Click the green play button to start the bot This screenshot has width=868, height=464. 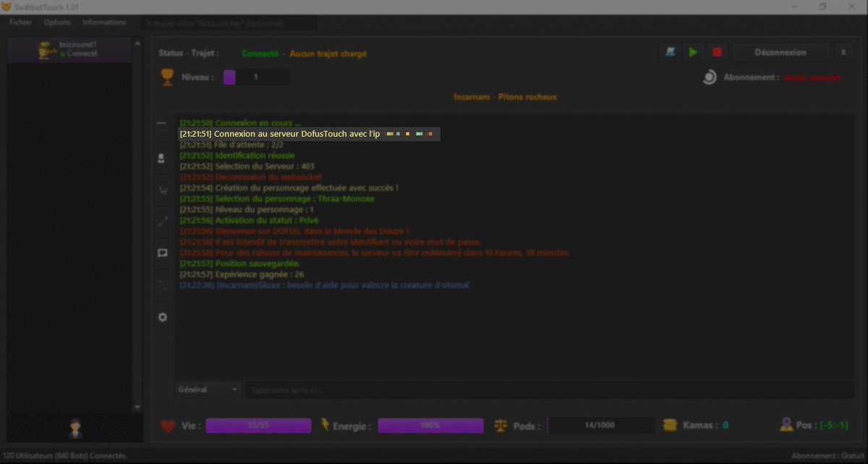pos(693,52)
